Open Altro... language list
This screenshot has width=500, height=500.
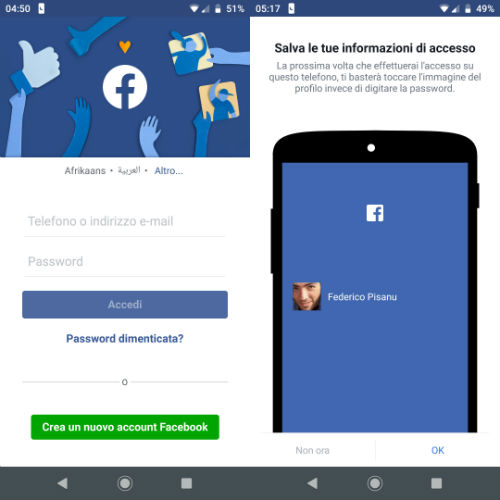tap(169, 171)
